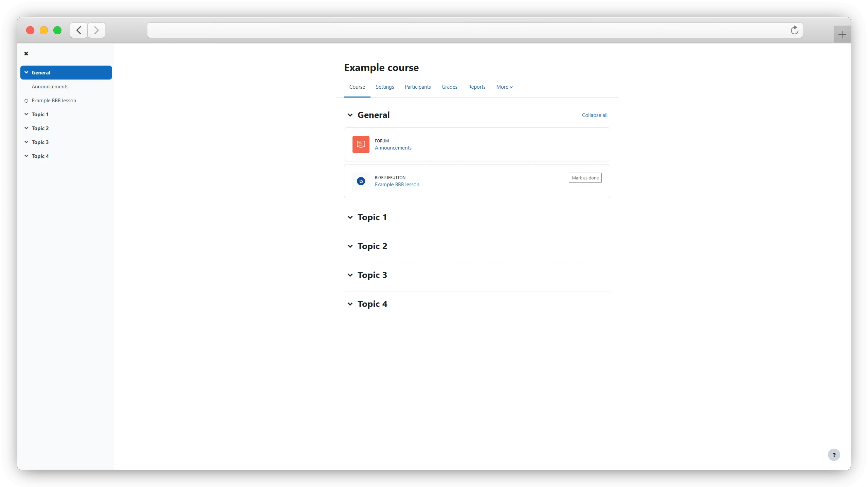Open a new browser tab
Image resolution: width=868 pixels, height=487 pixels.
[x=842, y=34]
